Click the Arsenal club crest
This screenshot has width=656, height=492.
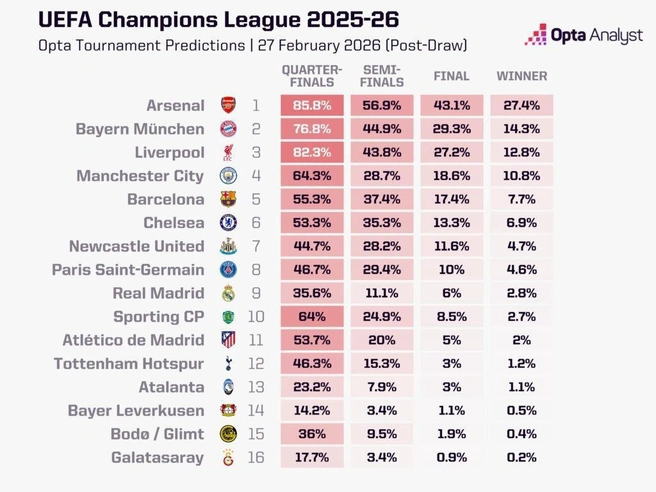(228, 105)
